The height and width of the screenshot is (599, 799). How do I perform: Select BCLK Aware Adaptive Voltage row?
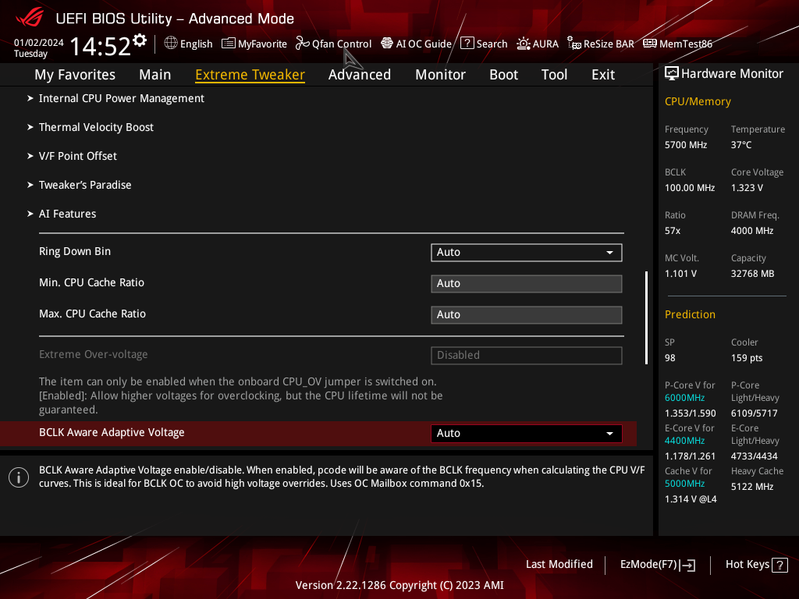pos(318,433)
